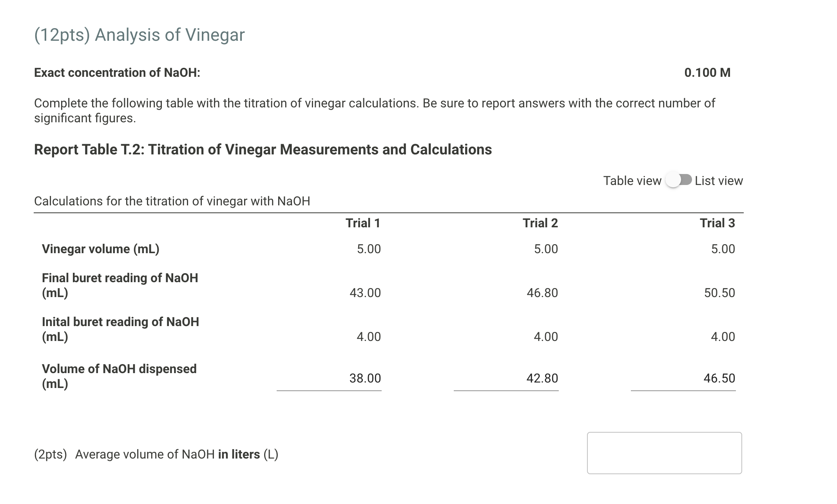
Task: Select the Final buret reading of NaOH label
Action: [120, 285]
